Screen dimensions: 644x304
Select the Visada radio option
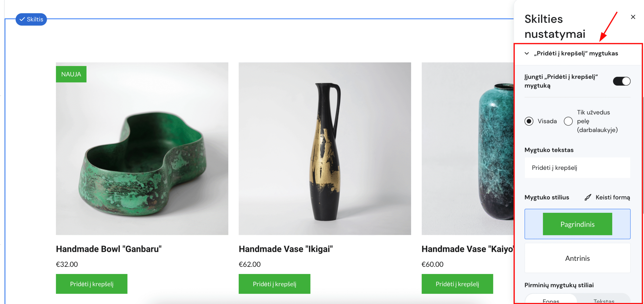click(x=529, y=121)
